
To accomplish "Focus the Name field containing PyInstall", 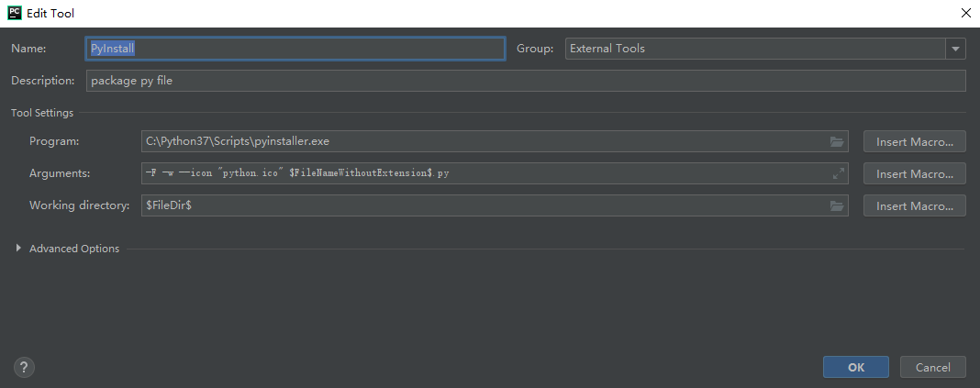I will pos(295,49).
